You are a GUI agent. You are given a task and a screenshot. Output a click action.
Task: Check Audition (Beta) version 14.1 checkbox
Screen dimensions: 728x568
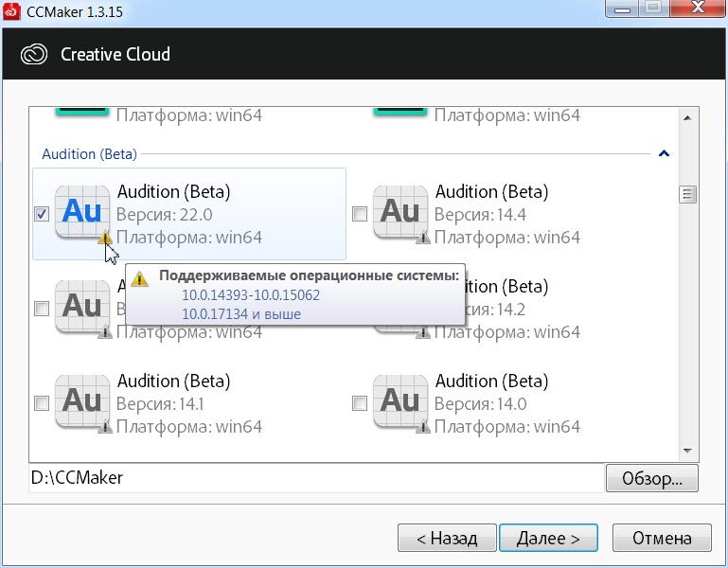pos(42,403)
